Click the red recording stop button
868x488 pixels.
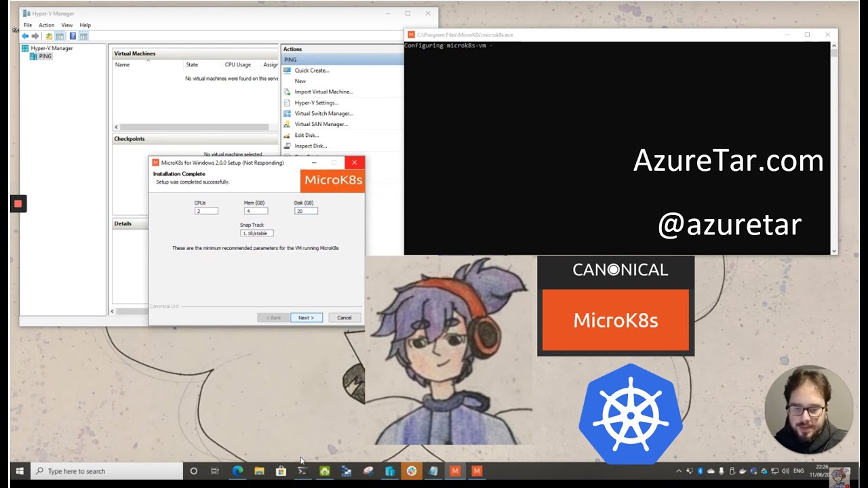coord(18,203)
